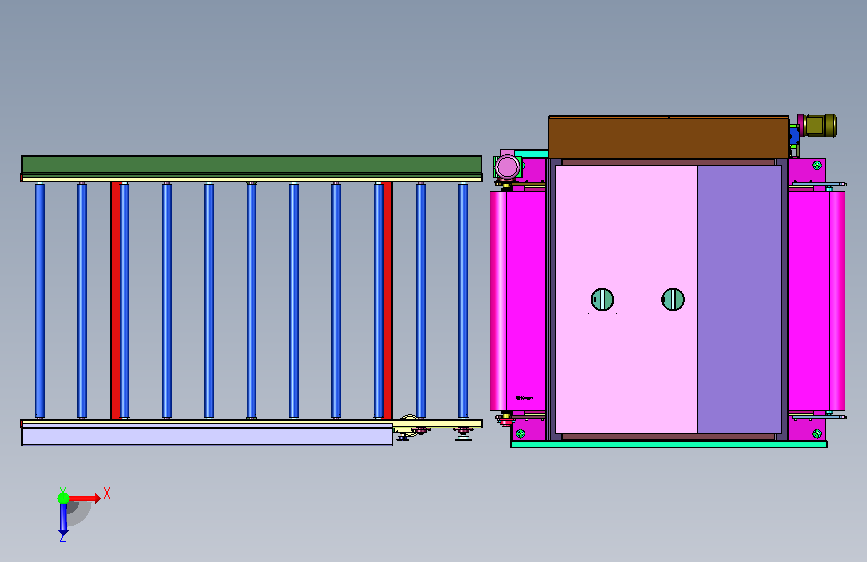Select the light pink door panel
The height and width of the screenshot is (562, 867).
point(626,299)
